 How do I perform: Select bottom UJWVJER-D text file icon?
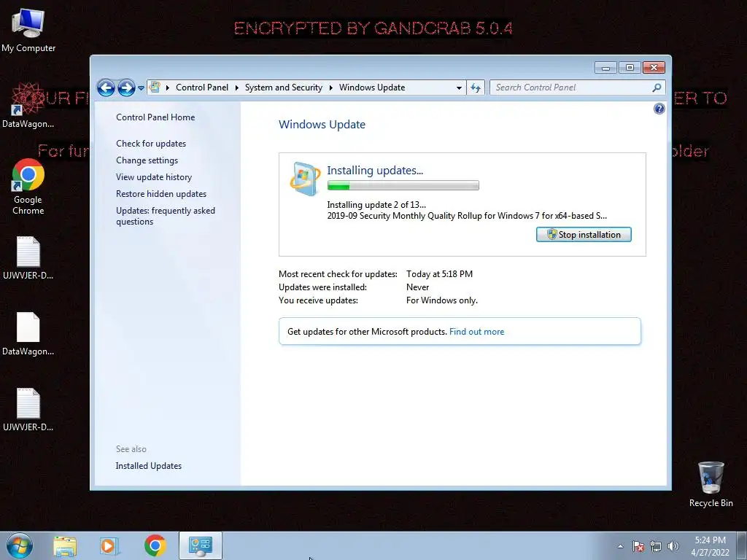28,410
